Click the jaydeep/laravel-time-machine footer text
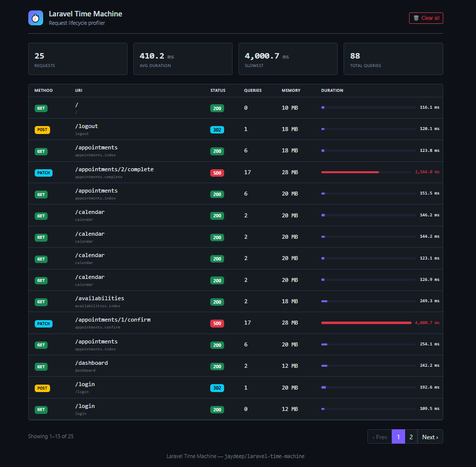The width and height of the screenshot is (476, 467). (x=264, y=456)
